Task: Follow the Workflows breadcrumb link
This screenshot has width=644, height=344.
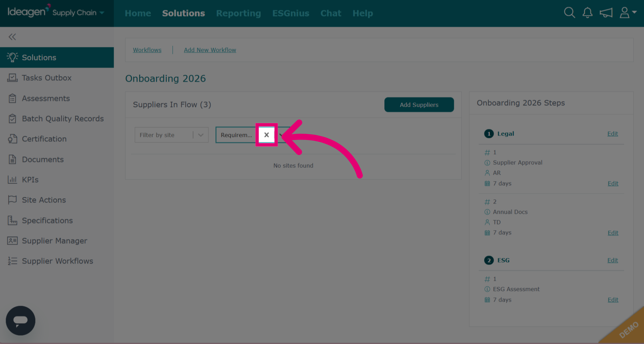Action: [x=147, y=50]
